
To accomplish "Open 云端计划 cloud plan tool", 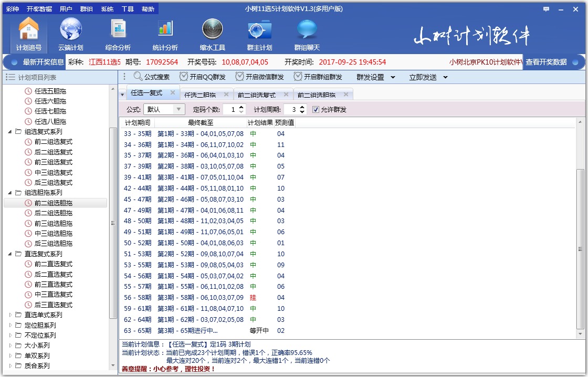I will (70, 34).
